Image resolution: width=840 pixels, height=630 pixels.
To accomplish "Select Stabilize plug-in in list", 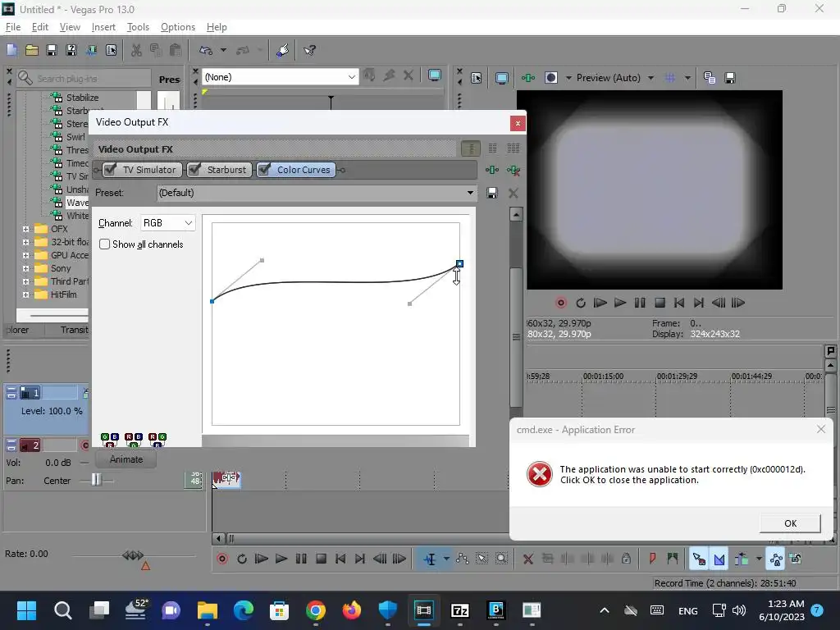I will tap(81, 98).
